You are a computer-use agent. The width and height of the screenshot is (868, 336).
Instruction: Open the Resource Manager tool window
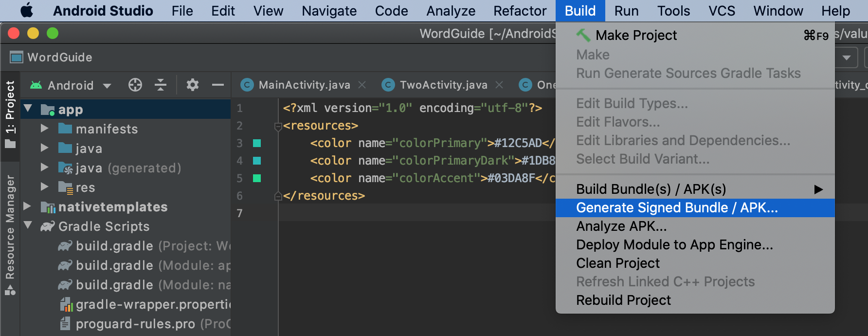[10, 236]
